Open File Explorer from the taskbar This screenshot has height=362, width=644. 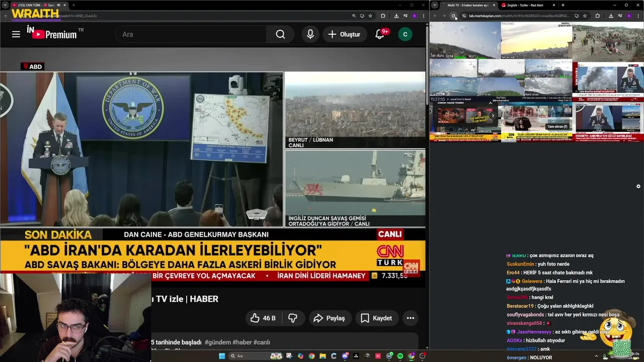pyautogui.click(x=323, y=356)
